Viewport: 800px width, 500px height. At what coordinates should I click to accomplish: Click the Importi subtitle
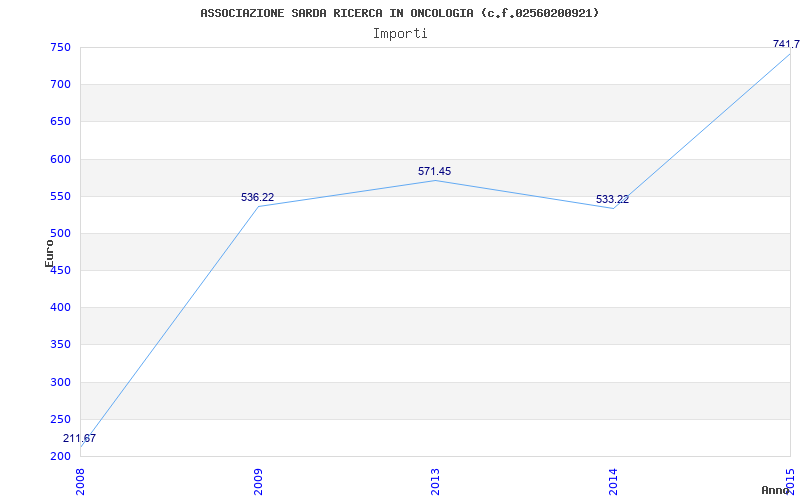pos(400,34)
